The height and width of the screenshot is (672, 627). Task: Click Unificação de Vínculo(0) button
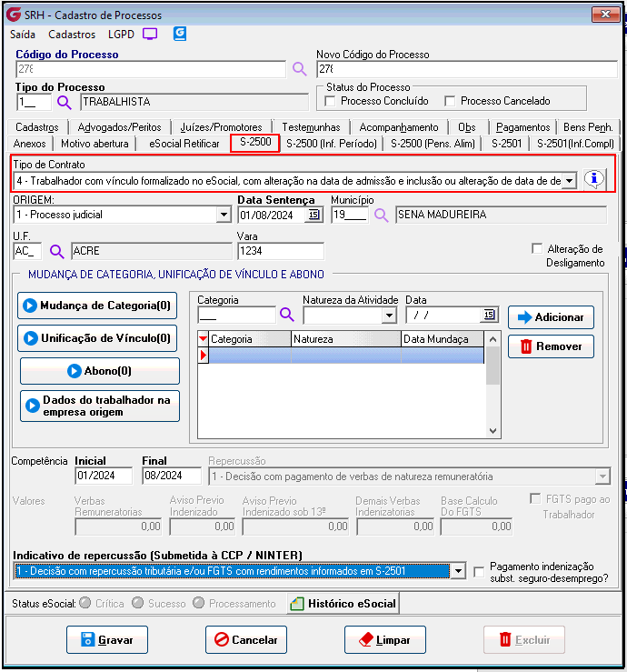97,338
